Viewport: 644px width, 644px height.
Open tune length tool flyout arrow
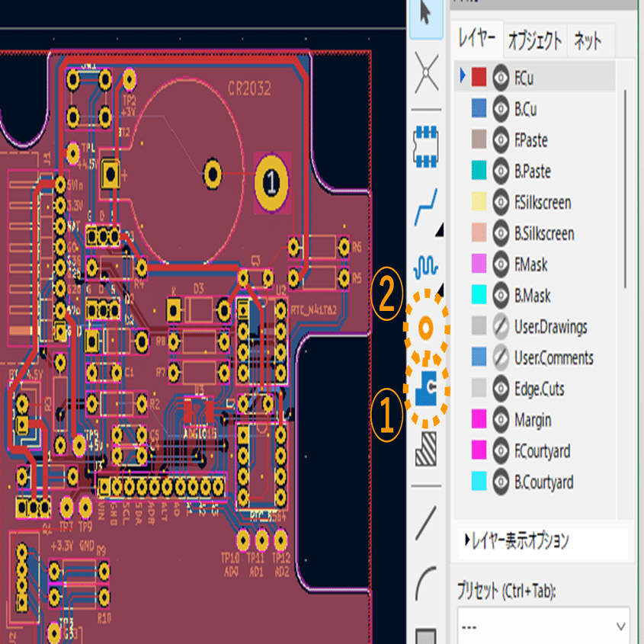click(441, 289)
